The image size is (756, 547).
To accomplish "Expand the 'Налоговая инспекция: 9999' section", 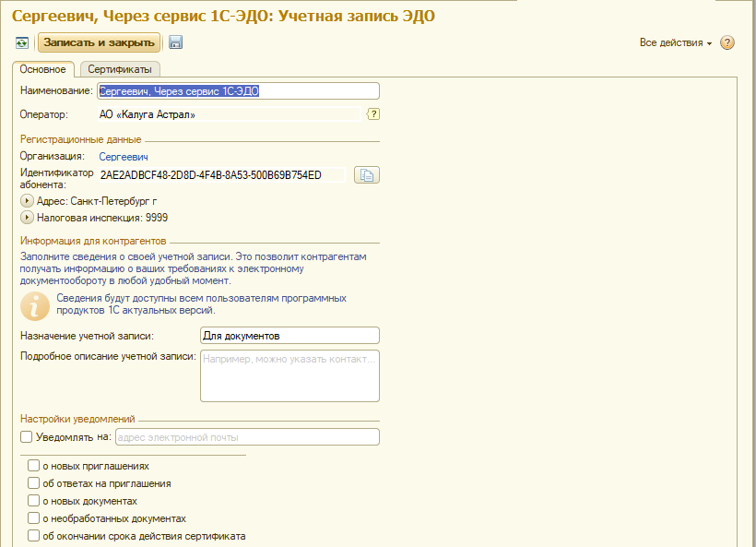I will tap(27, 218).
